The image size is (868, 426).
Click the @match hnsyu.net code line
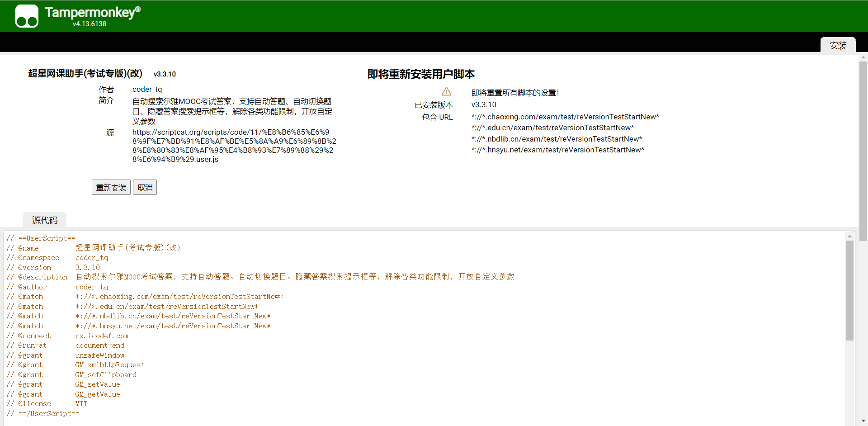(138, 326)
